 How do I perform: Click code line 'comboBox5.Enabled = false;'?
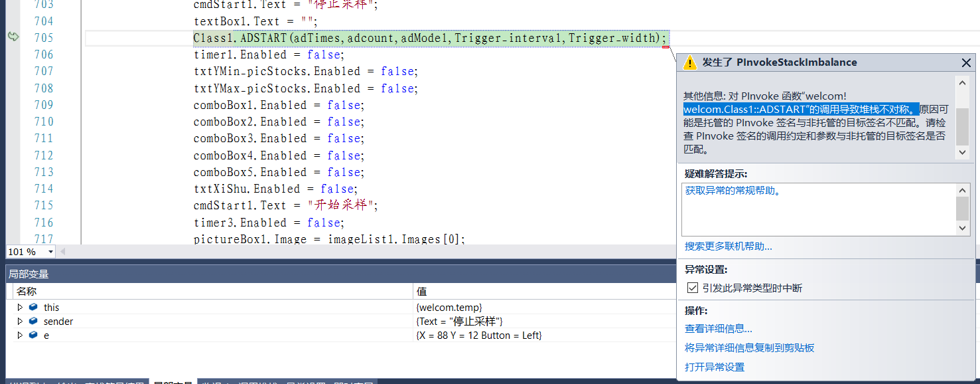279,172
